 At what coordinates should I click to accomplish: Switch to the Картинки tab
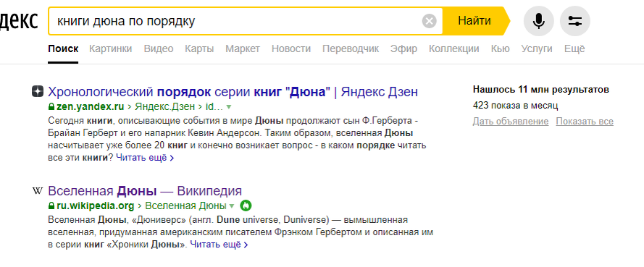pyautogui.click(x=111, y=48)
